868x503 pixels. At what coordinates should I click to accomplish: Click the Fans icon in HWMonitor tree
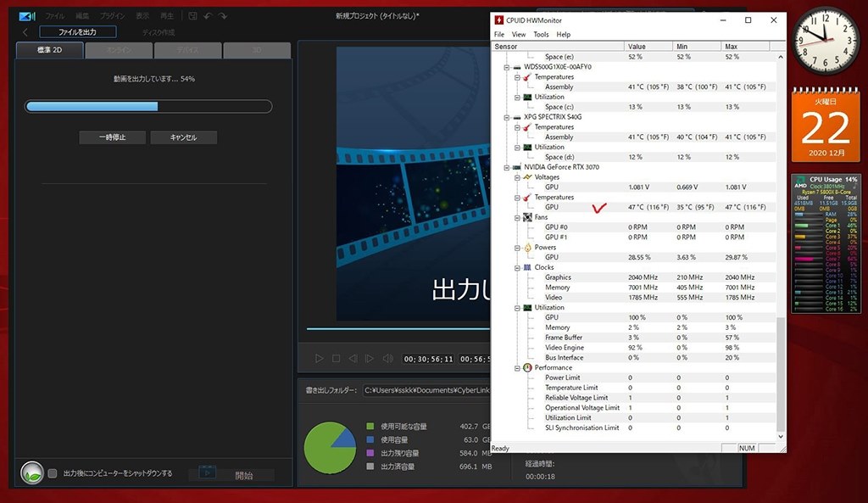click(x=527, y=217)
